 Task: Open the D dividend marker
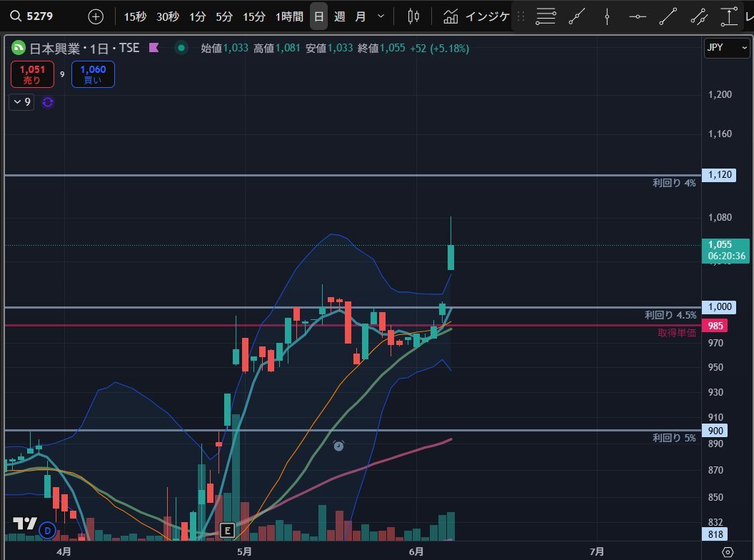[47, 531]
